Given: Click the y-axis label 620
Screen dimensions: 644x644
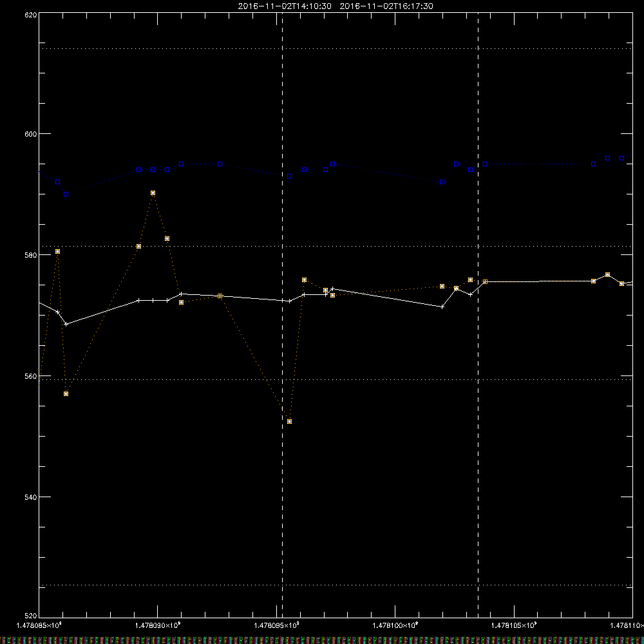Looking at the screenshot, I should (32, 15).
